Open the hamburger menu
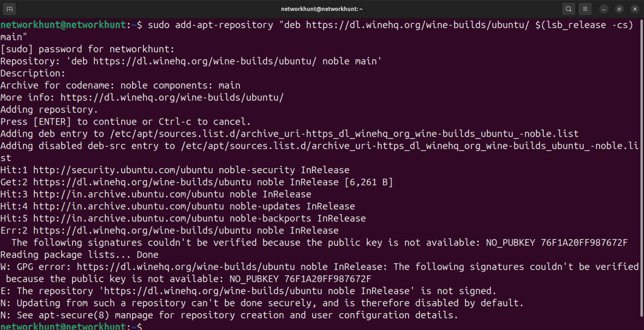Image resolution: width=644 pixels, height=330 pixels. click(x=585, y=8)
